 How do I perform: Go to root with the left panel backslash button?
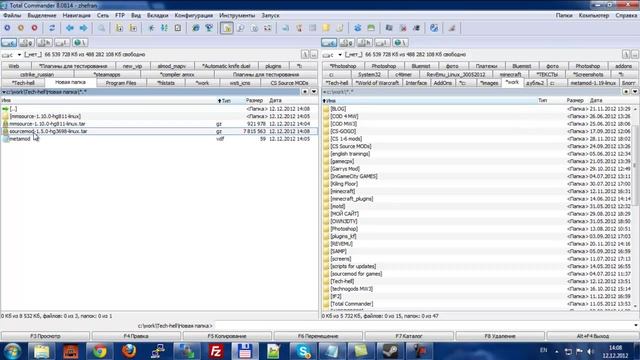point(305,55)
